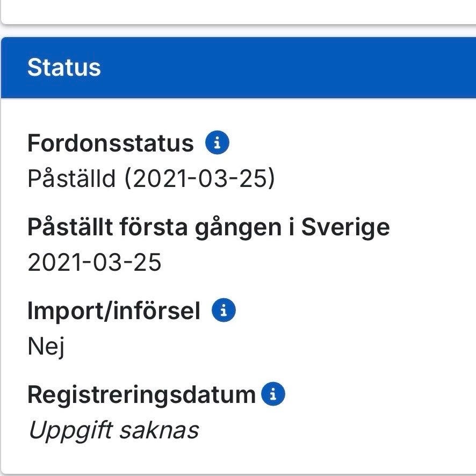The image size is (476, 476).
Task: Select the Import/införsel label
Action: coord(113,311)
